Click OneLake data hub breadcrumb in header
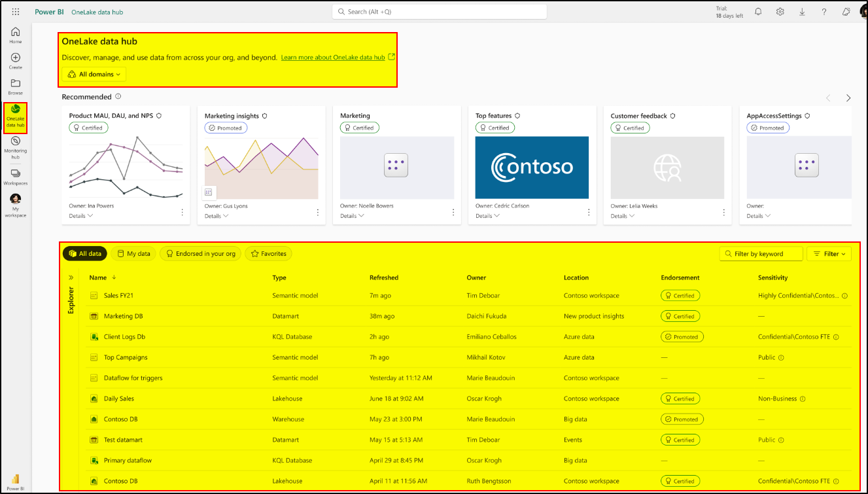Image resolution: width=868 pixels, height=494 pixels. 97,12
